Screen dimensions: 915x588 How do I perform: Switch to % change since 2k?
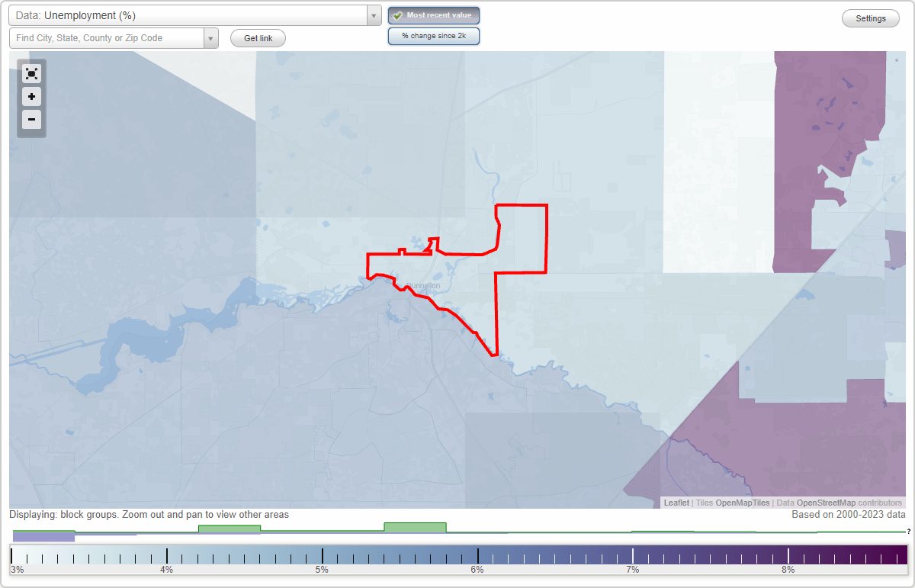(x=434, y=36)
